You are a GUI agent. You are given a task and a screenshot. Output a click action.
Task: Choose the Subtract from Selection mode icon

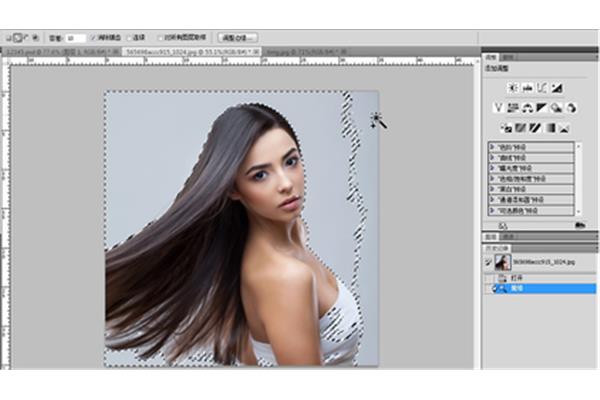pyautogui.click(x=26, y=38)
